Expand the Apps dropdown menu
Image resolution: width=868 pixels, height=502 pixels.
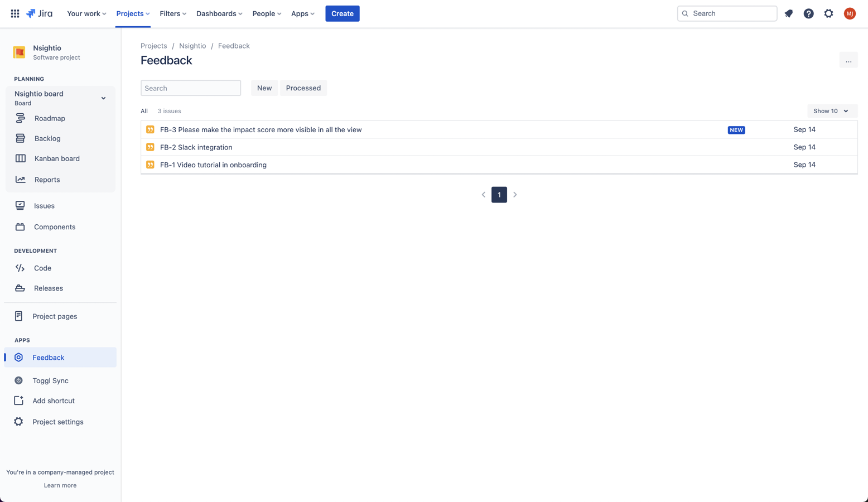(x=303, y=13)
